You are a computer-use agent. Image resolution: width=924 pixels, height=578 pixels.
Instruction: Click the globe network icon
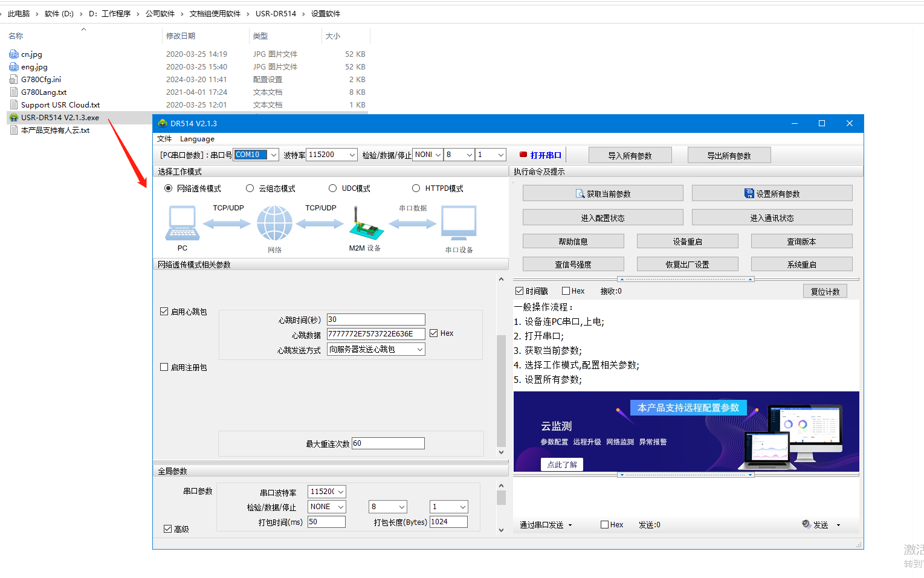click(x=274, y=223)
